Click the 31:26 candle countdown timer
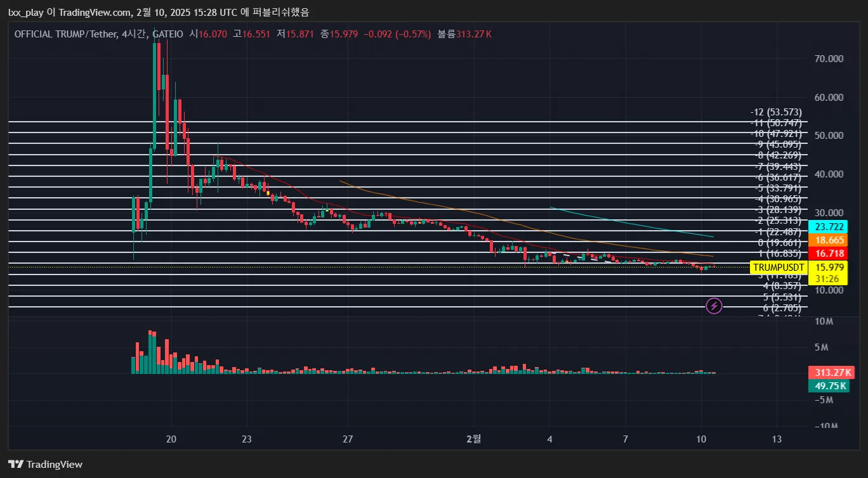Image resolution: width=868 pixels, height=478 pixels. tap(829, 278)
